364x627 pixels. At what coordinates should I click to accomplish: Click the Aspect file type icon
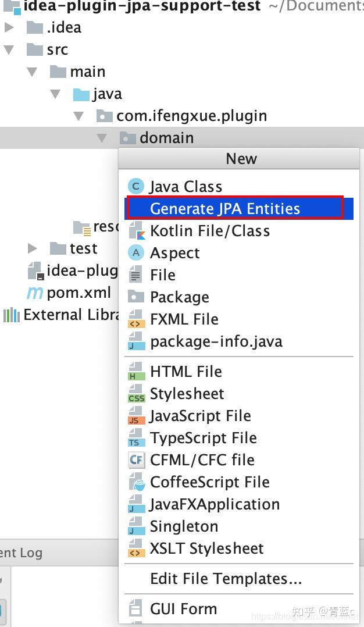click(136, 252)
